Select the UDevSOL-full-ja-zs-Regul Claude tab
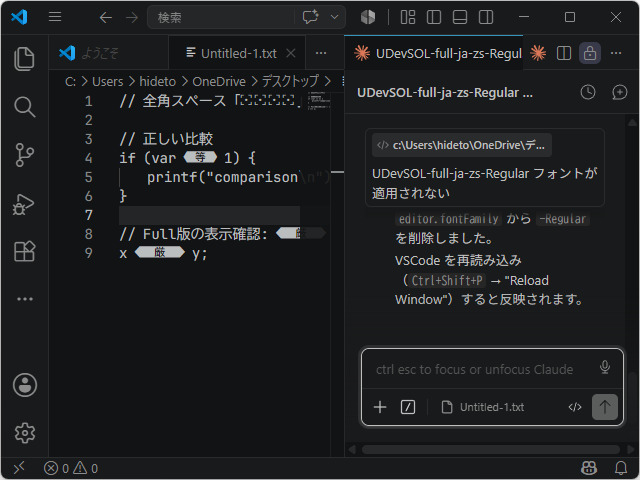This screenshot has height=480, width=640. pyautogui.click(x=433, y=53)
